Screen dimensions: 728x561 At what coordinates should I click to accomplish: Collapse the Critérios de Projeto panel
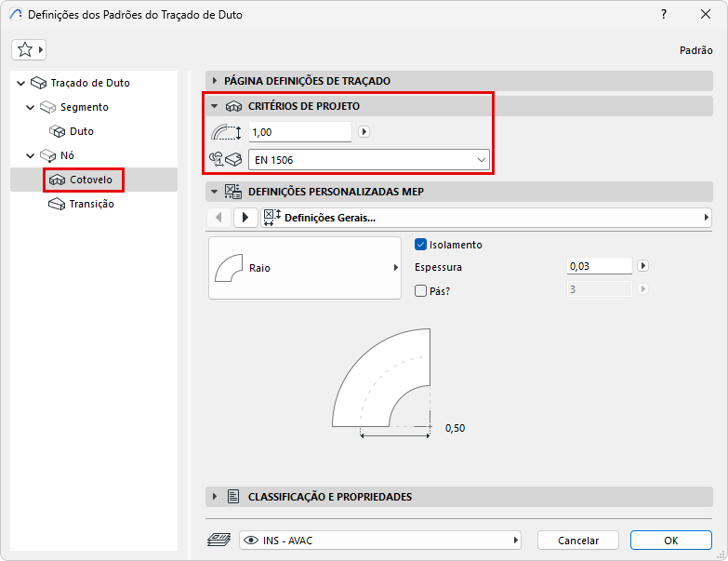pos(215,106)
